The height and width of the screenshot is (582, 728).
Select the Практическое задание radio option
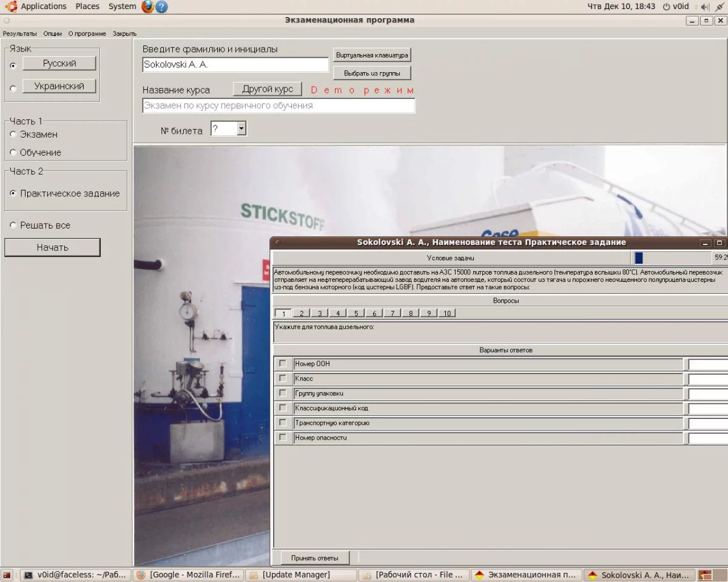pos(13,194)
